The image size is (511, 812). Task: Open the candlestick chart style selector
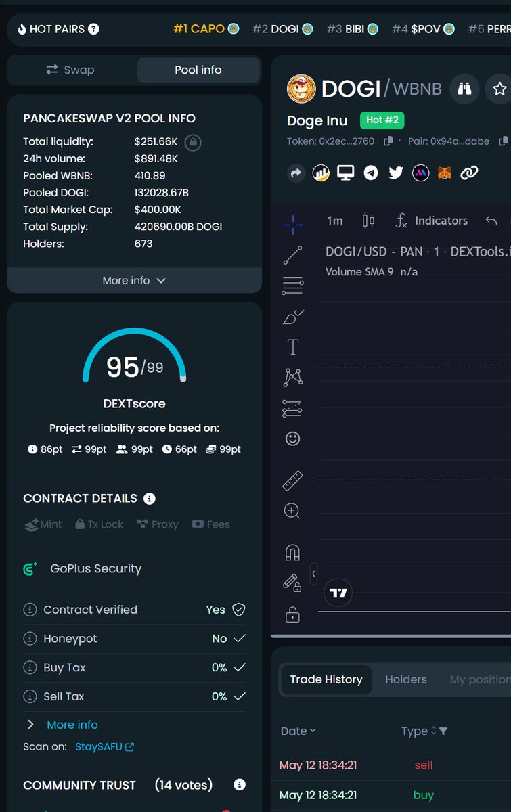coord(368,221)
